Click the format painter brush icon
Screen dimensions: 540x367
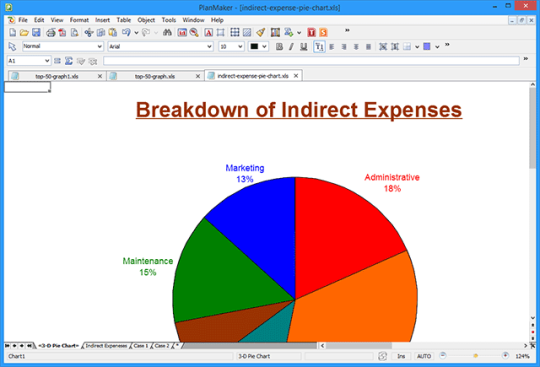point(261,32)
